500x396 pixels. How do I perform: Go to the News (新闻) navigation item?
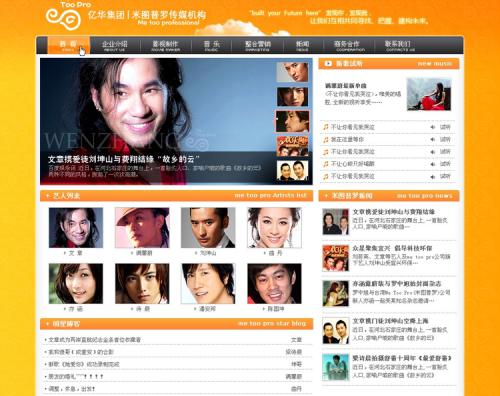click(302, 46)
